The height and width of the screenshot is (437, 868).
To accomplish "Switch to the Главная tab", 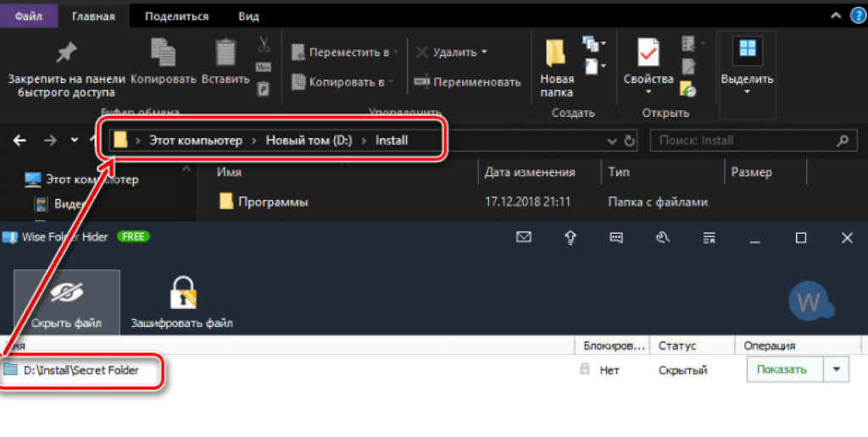I will (93, 16).
